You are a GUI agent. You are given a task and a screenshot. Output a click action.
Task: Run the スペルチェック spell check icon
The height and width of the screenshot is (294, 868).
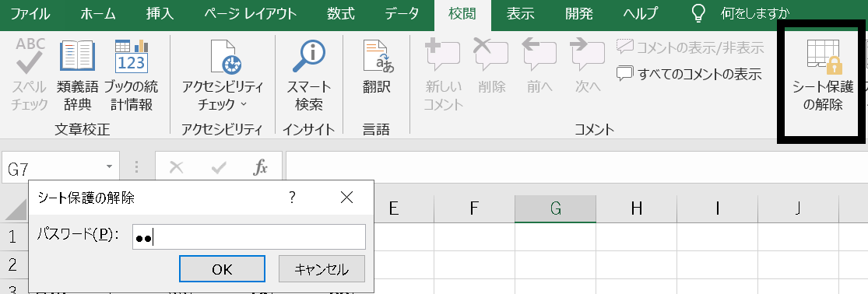coord(30,75)
